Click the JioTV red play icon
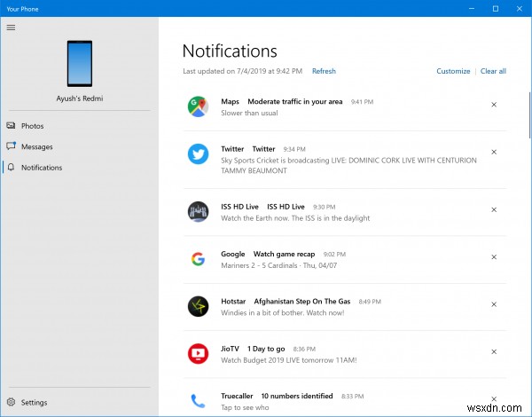The width and height of the screenshot is (532, 417). [x=198, y=353]
